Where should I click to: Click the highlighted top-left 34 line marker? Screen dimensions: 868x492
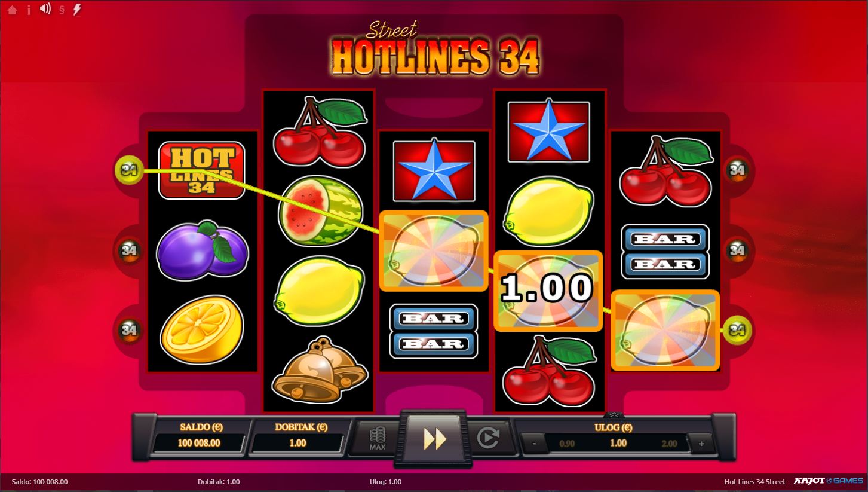pos(129,170)
